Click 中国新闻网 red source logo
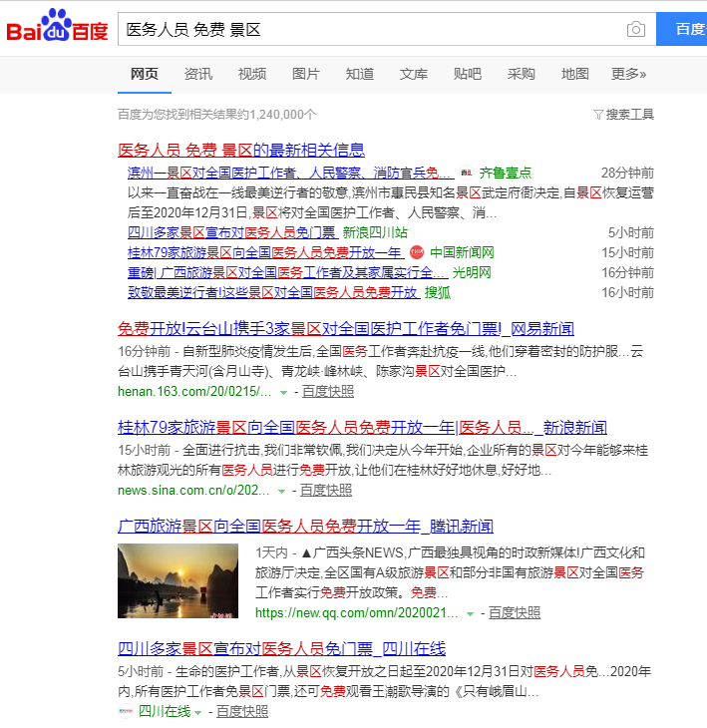The image size is (707, 728). coord(417,252)
